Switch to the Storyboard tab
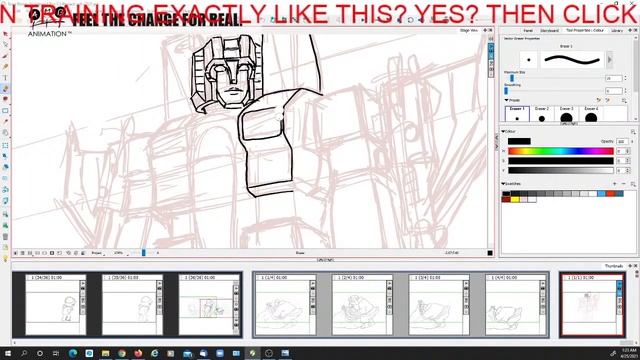 [549, 31]
